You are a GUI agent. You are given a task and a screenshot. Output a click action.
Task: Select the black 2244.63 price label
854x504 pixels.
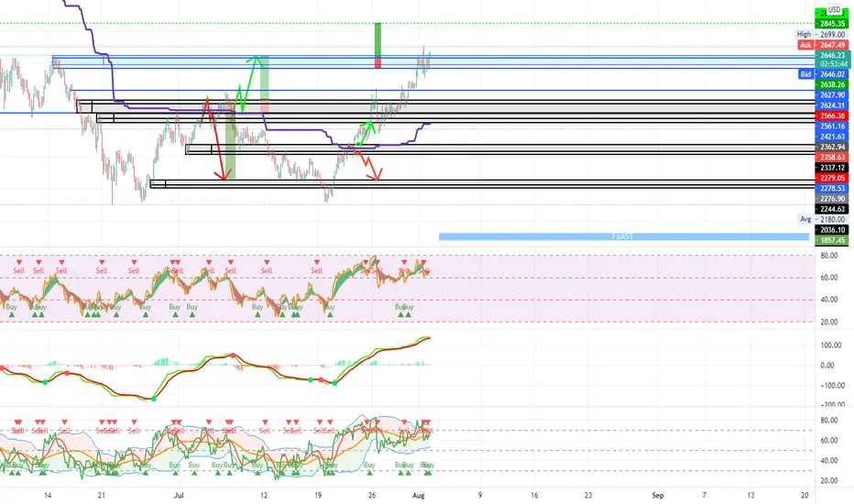tap(832, 209)
